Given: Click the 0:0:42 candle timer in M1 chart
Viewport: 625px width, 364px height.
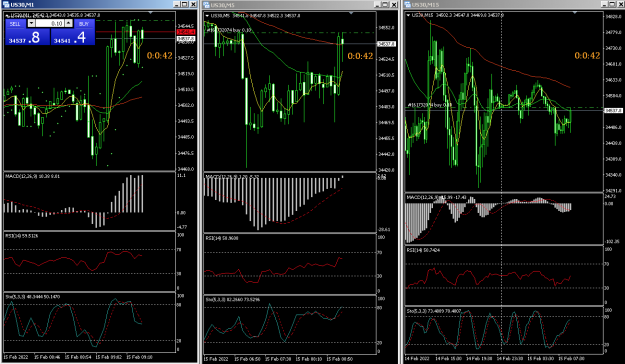Looking at the screenshot, I should point(159,56).
